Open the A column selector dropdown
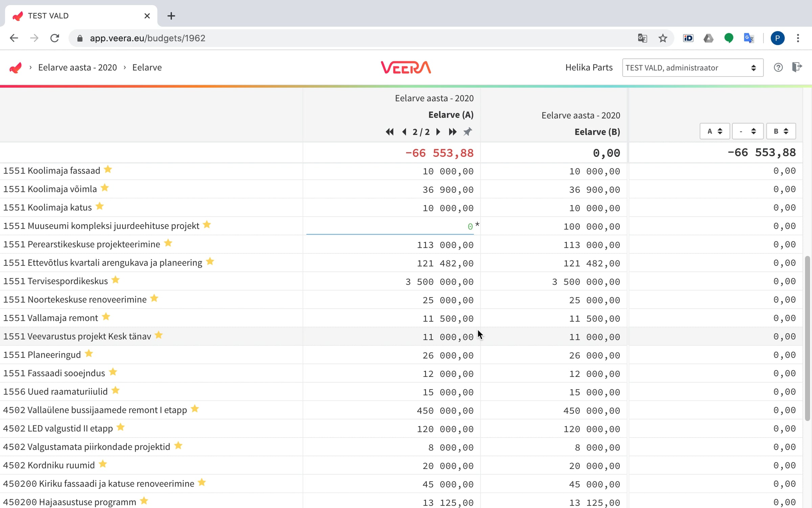 [715, 131]
